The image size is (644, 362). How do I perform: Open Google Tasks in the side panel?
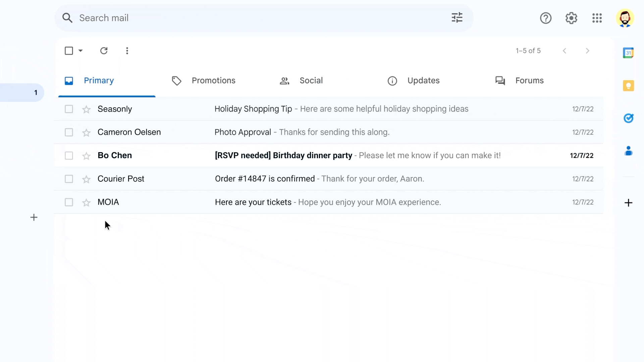629,118
